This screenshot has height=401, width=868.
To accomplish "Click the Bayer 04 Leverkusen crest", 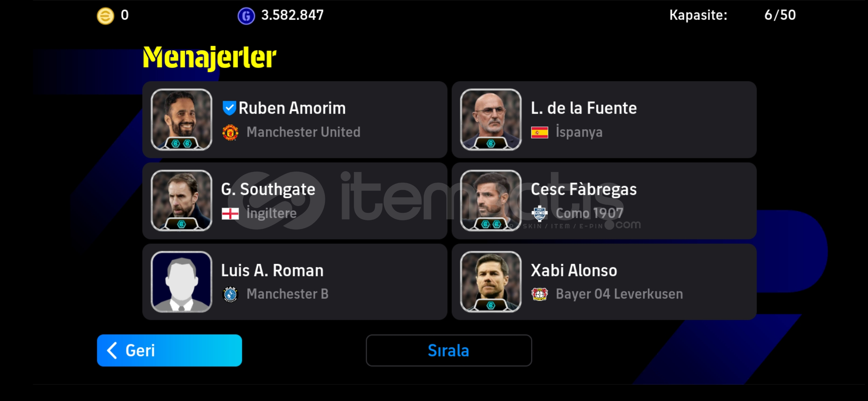I will [539, 294].
